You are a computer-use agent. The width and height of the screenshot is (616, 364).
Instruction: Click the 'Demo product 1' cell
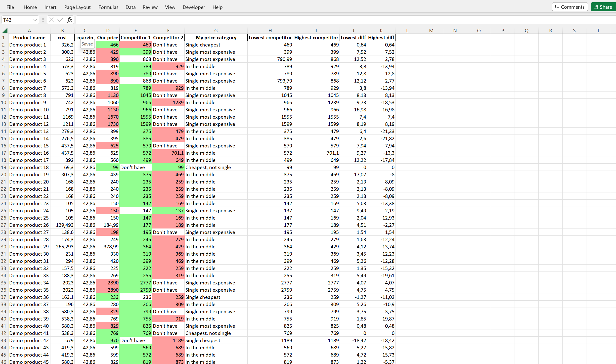point(29,45)
